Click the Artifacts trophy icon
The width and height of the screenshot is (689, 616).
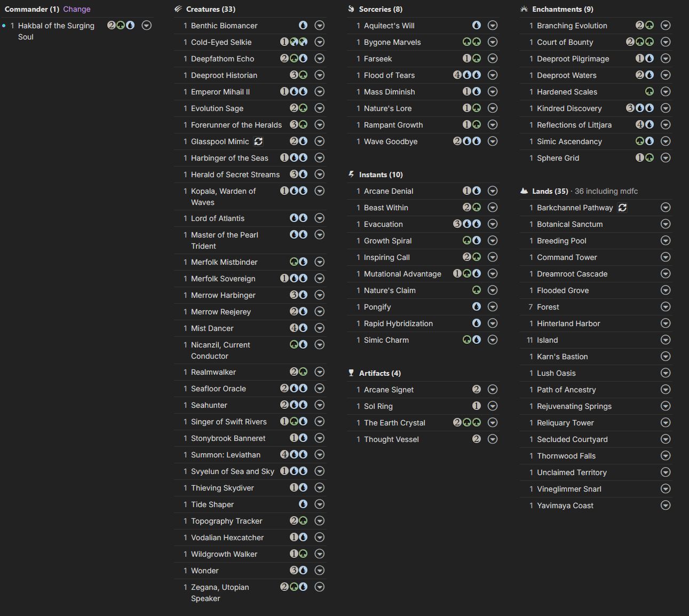[x=351, y=373]
